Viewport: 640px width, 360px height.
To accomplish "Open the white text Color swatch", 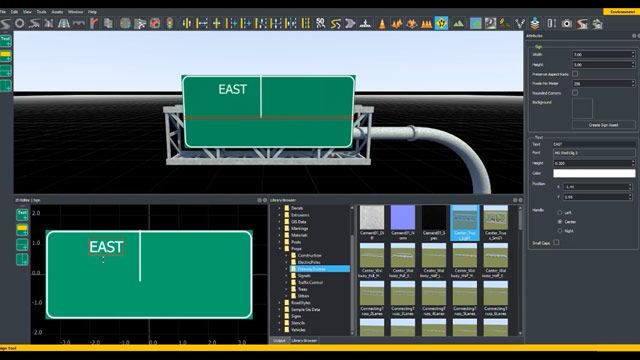I will coord(594,173).
